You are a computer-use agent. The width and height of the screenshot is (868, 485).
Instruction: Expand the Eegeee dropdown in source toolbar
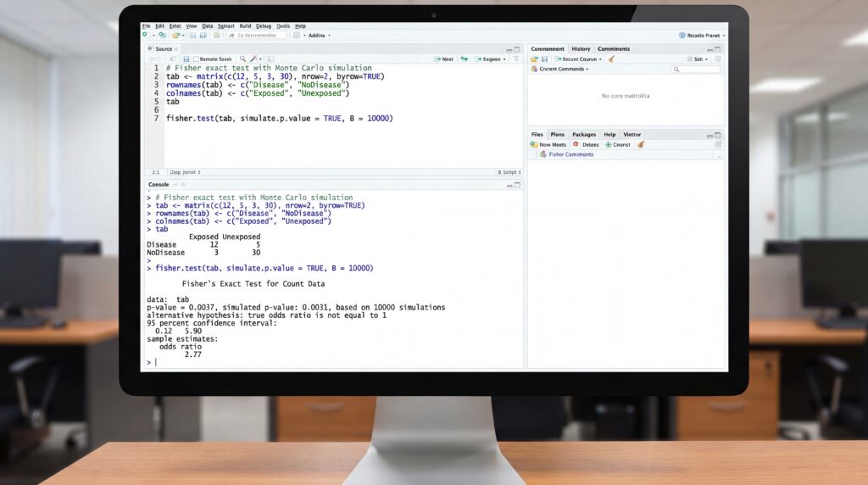(x=491, y=59)
